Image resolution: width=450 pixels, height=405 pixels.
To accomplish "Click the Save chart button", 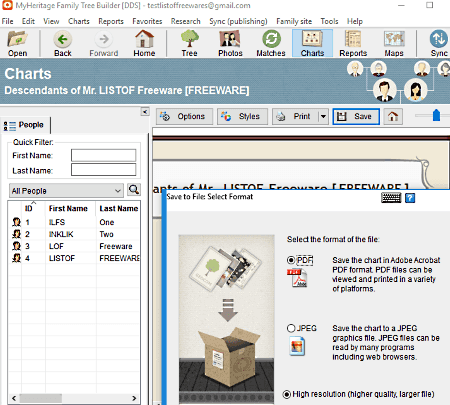I will 356,116.
